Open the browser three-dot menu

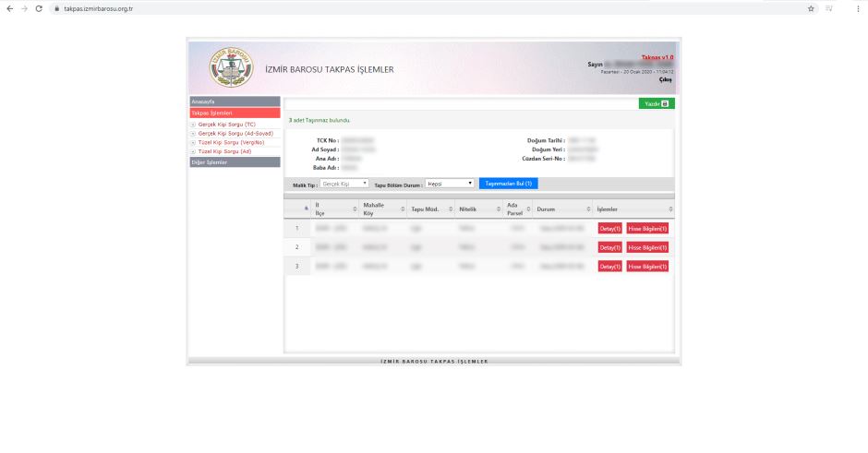[x=858, y=9]
